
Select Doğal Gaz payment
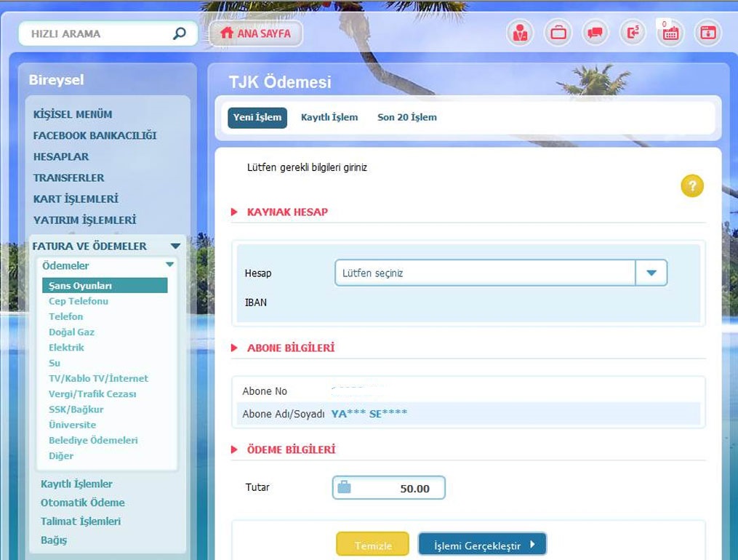pyautogui.click(x=71, y=332)
